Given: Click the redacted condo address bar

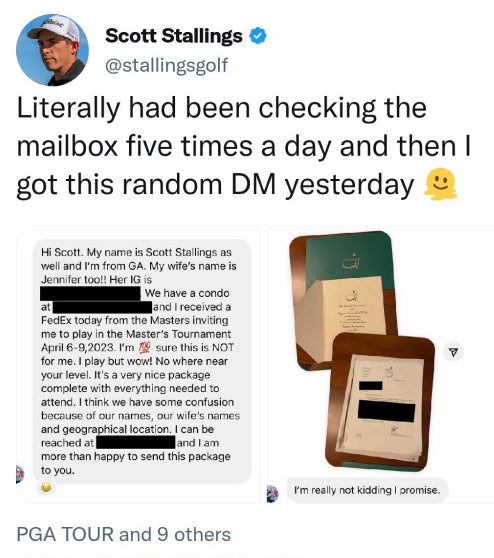Looking at the screenshot, I should [103, 307].
